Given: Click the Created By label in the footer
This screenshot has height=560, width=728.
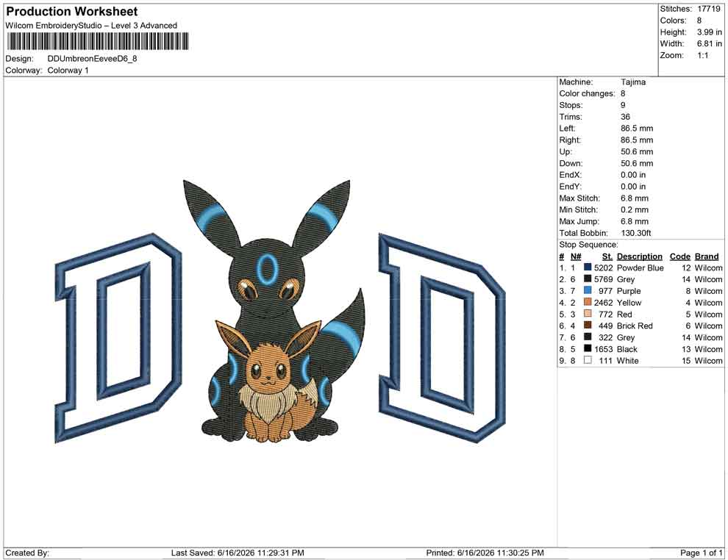Looking at the screenshot, I should click(27, 553).
